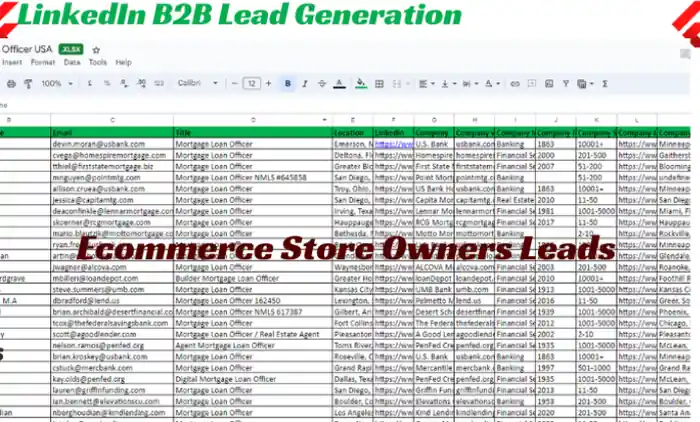Open the Help menu

coord(124,62)
